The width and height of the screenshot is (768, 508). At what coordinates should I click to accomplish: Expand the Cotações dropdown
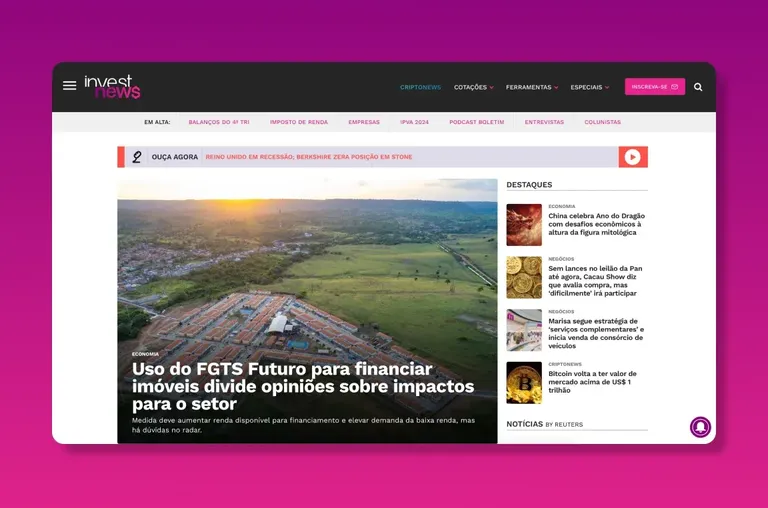[x=474, y=87]
